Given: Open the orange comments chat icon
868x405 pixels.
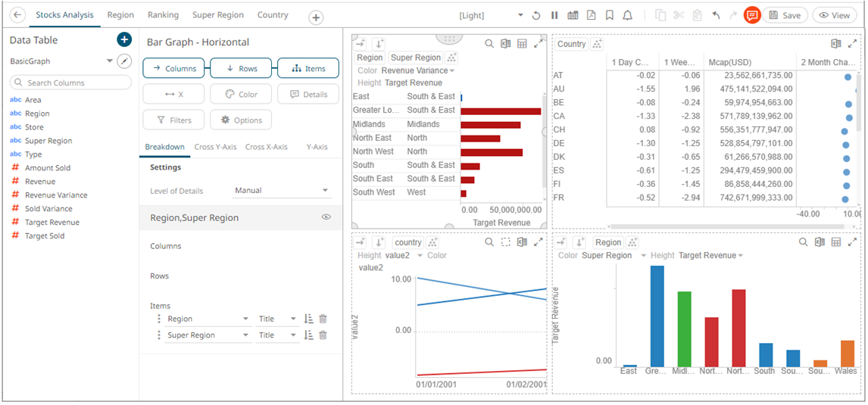Looking at the screenshot, I should click(751, 15).
